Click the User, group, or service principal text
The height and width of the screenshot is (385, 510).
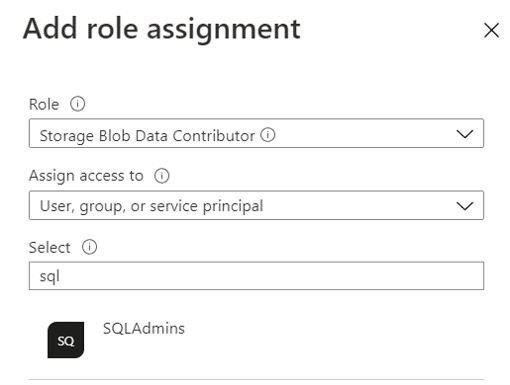click(151, 206)
